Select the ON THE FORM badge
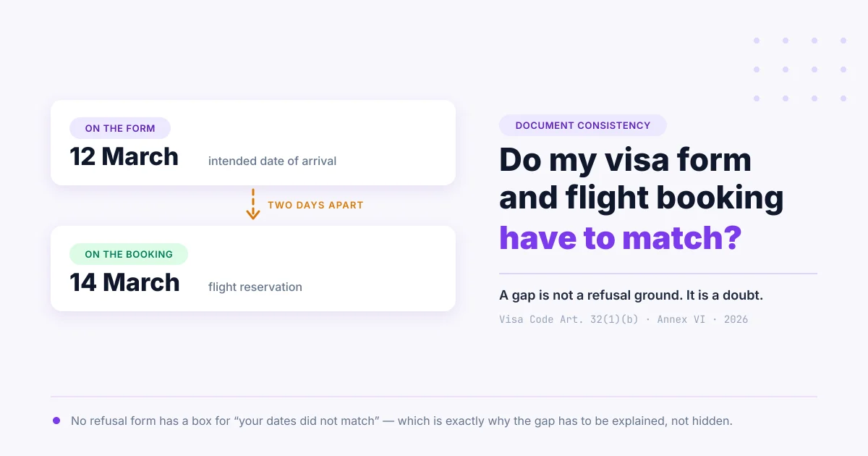The width and height of the screenshot is (868, 456). (x=120, y=128)
